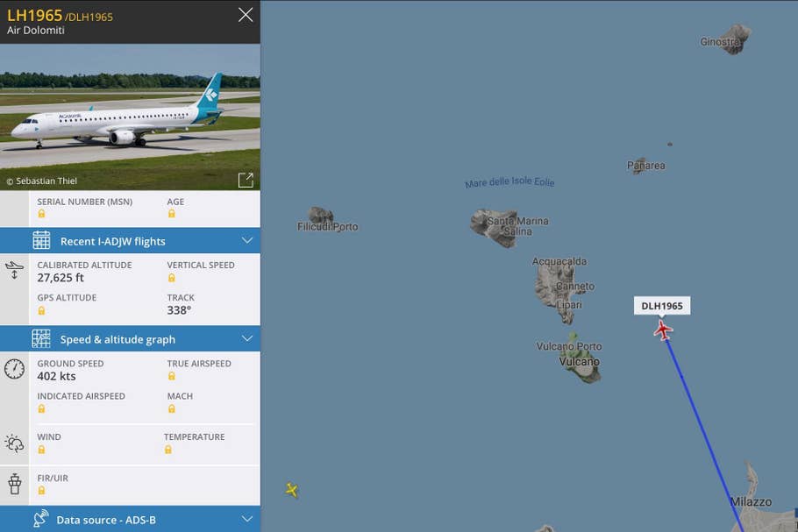Click the locked Wind padlock icon

tap(41, 450)
